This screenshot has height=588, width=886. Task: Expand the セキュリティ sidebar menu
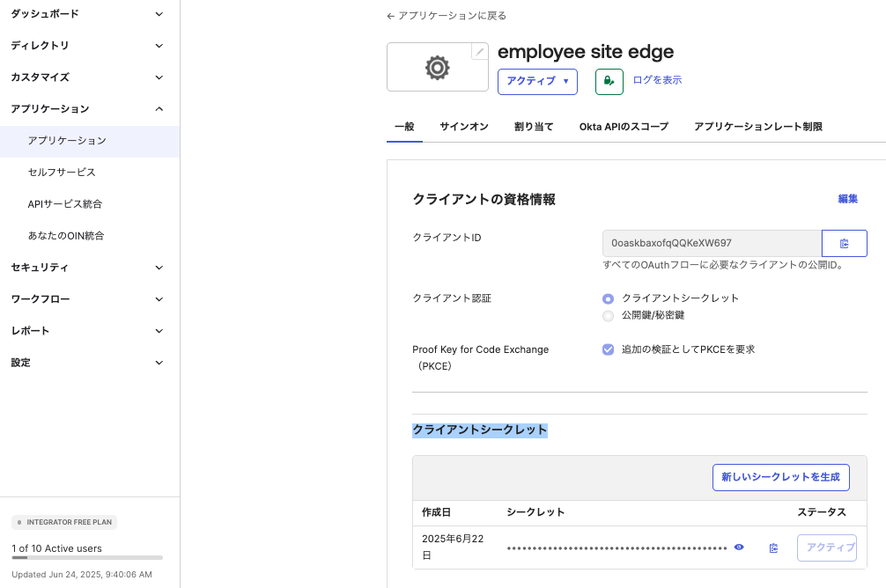click(88, 267)
